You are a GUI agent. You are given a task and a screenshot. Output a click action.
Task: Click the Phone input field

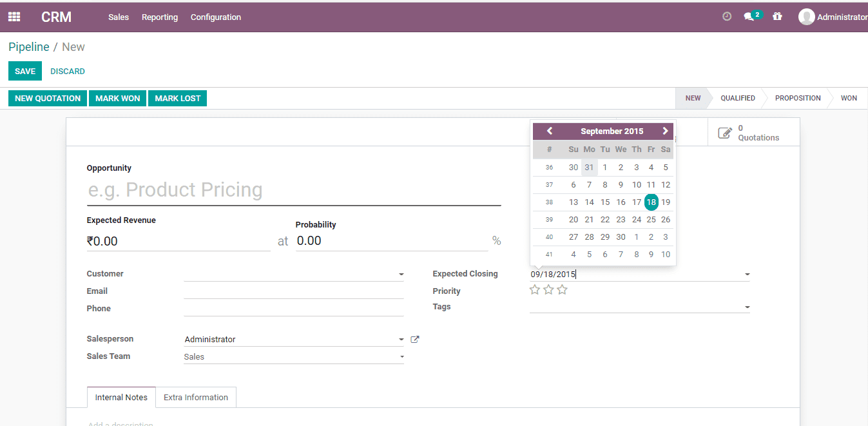pos(293,309)
